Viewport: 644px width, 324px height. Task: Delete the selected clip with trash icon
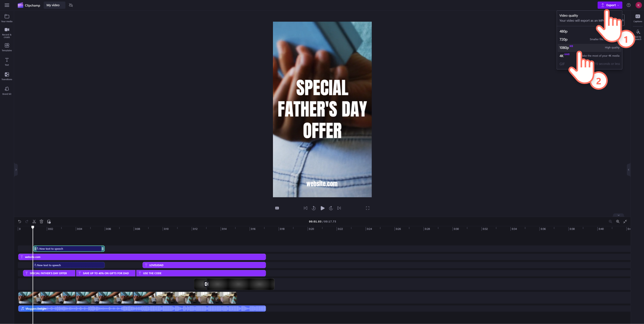[42, 221]
